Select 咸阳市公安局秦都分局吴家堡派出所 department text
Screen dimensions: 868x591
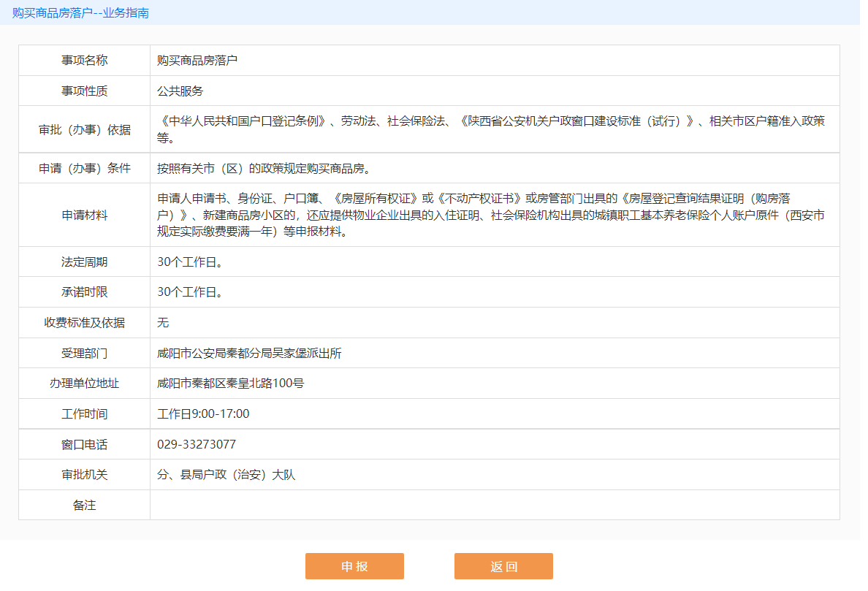point(249,354)
